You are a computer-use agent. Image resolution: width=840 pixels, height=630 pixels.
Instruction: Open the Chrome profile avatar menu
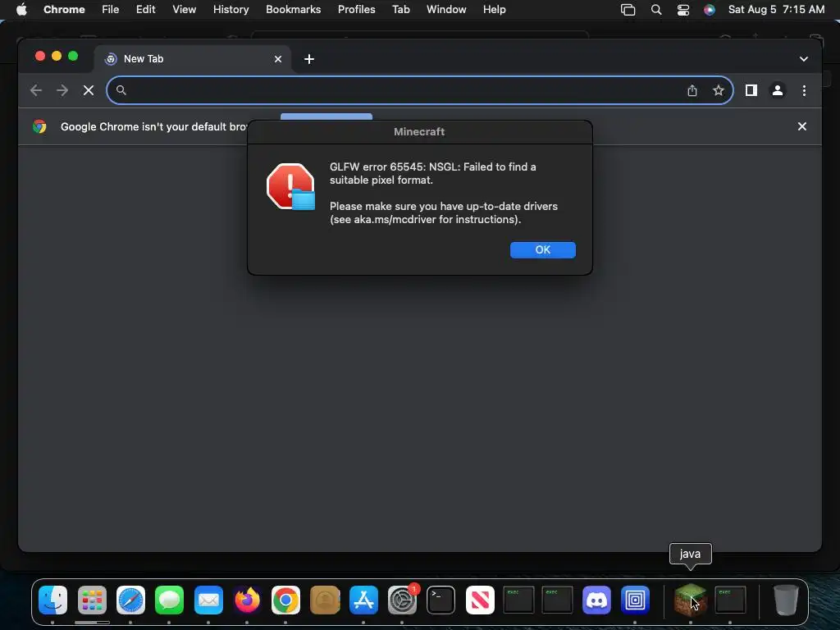tap(778, 90)
